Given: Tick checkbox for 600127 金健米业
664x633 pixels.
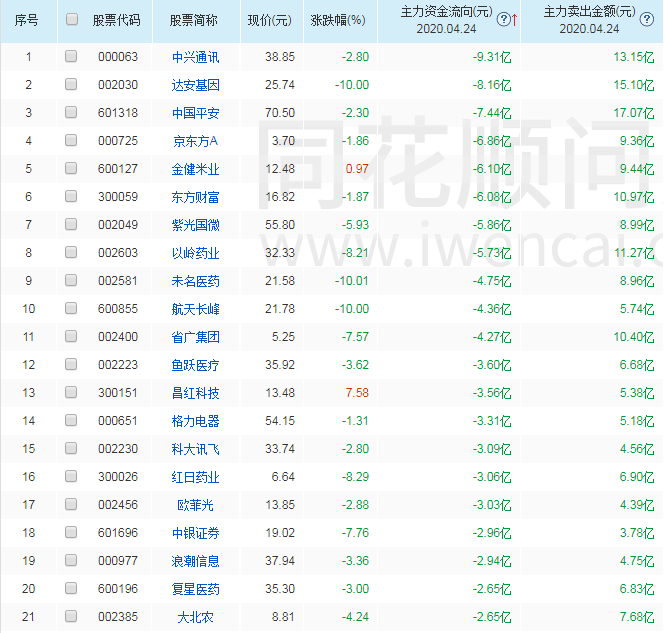Looking at the screenshot, I should coord(71,168).
